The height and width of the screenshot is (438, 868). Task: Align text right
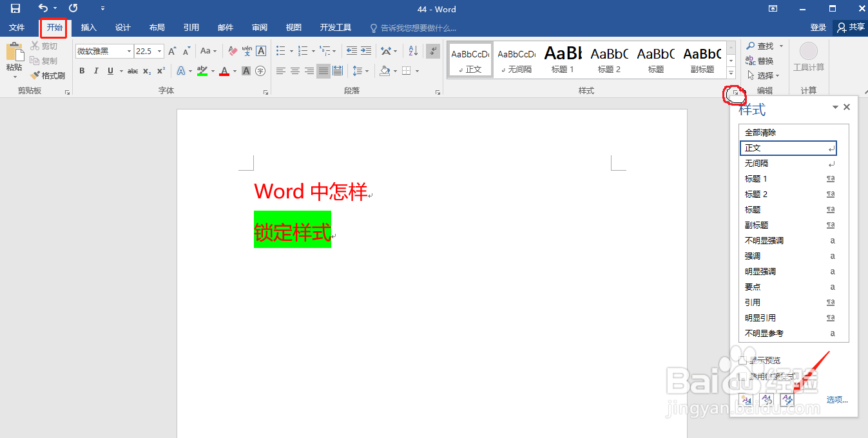(309, 71)
